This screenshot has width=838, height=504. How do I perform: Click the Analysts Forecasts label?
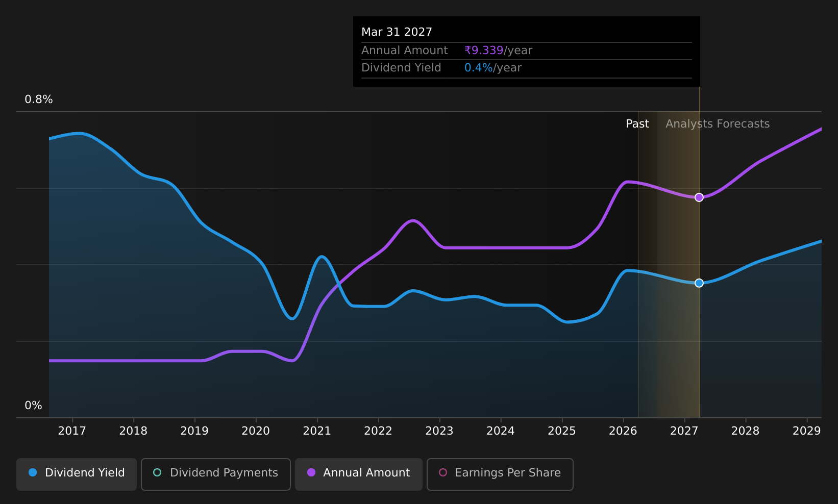coord(718,124)
